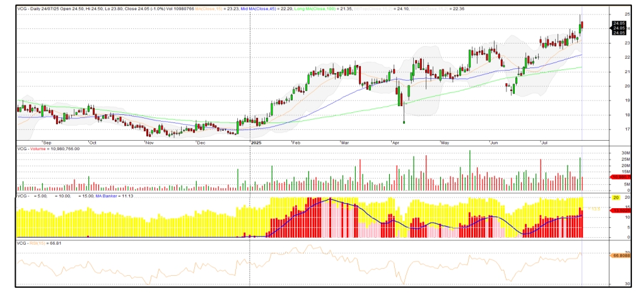Select the 25 price level on right axis
This screenshot has height=294, width=644.
(615, 15)
